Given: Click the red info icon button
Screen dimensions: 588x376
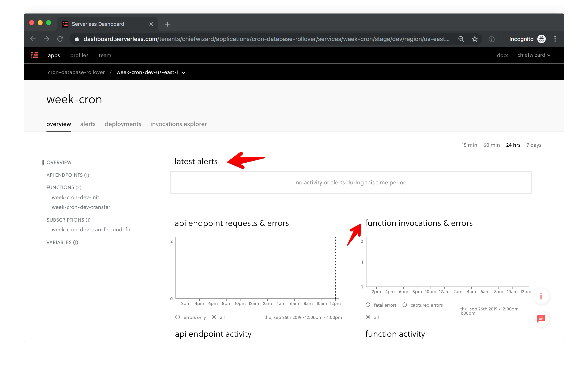Looking at the screenshot, I should click(541, 296).
